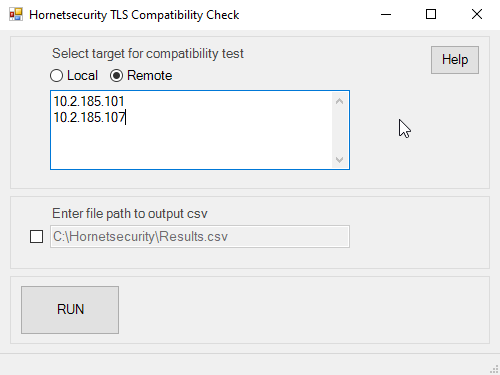Image resolution: width=500 pixels, height=375 pixels.
Task: Click the scrollbar track between the arrows
Action: point(339,130)
